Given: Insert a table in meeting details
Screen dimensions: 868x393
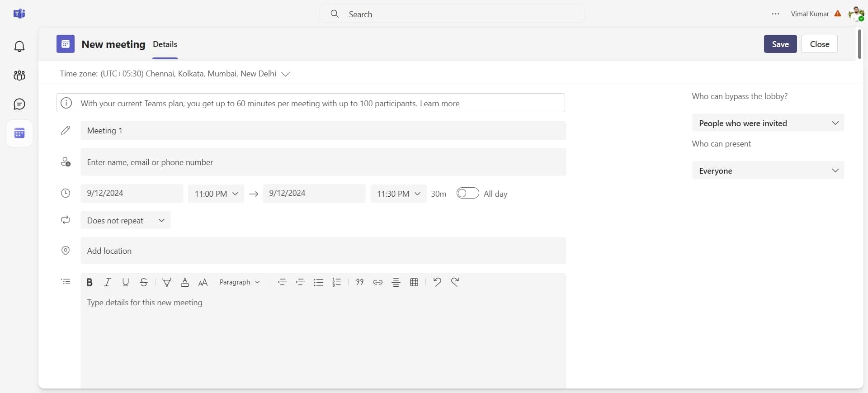Looking at the screenshot, I should [x=414, y=282].
